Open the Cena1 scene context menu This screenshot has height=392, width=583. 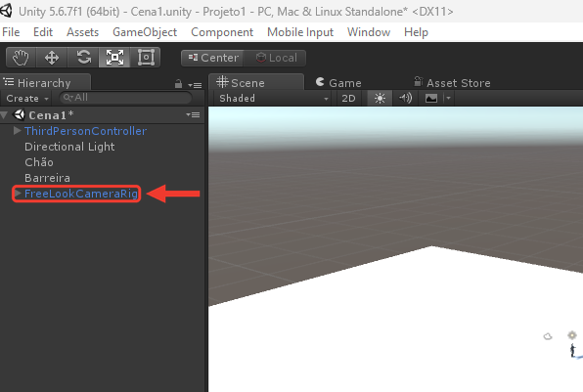click(193, 115)
